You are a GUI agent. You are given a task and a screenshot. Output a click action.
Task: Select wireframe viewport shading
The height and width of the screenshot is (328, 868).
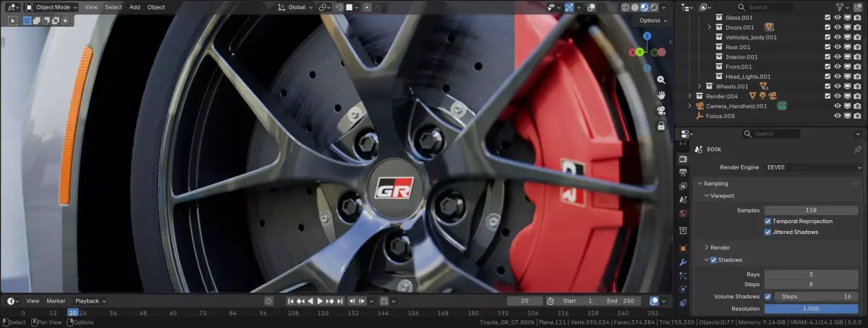627,7
